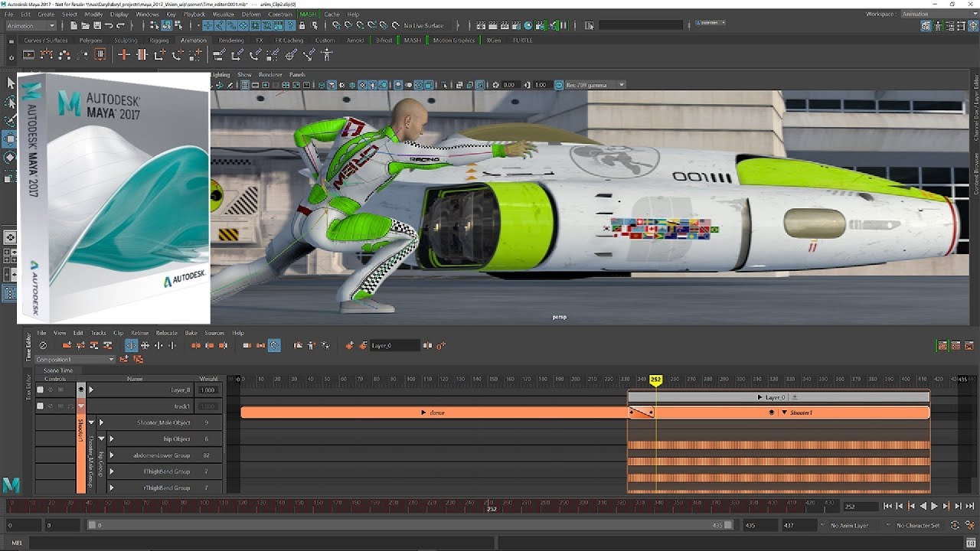980x551 pixels.
Task: Collapse the hip Object row
Action: [101, 439]
